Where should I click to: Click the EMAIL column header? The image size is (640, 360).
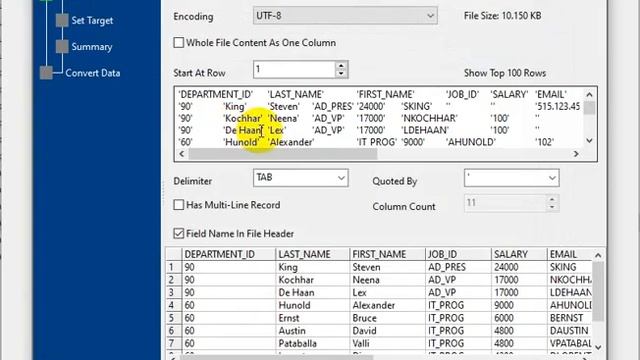click(569, 254)
